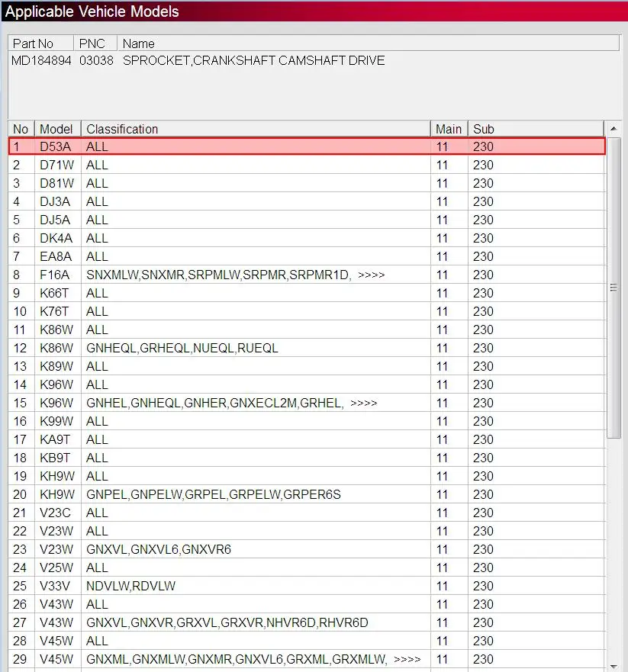Select GNXVL,GNXVL6,GNXVR6 classification

(159, 549)
